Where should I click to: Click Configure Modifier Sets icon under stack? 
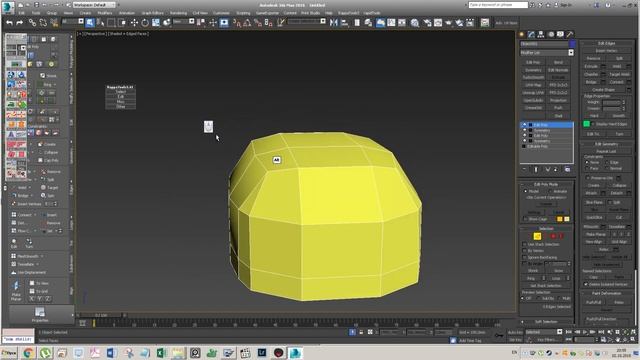pyautogui.click(x=567, y=169)
